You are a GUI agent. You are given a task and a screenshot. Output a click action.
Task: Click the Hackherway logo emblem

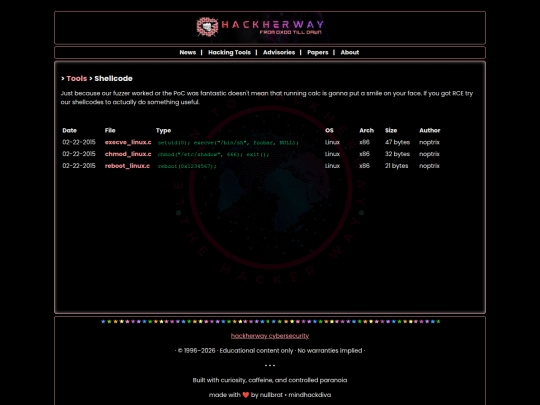tap(207, 27)
